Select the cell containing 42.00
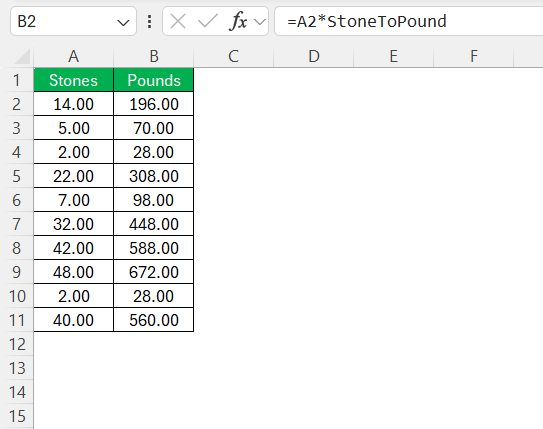Screen dimensions: 543x429 [x=73, y=248]
